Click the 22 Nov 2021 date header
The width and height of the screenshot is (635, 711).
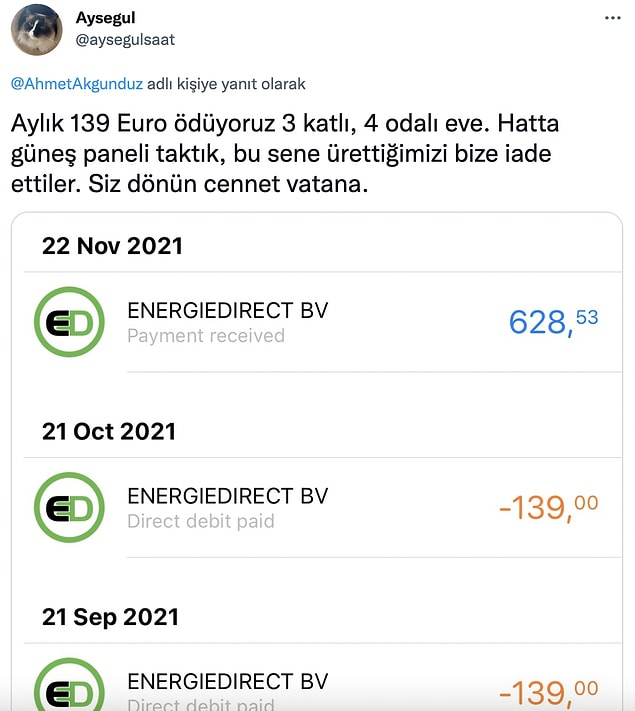click(x=112, y=246)
